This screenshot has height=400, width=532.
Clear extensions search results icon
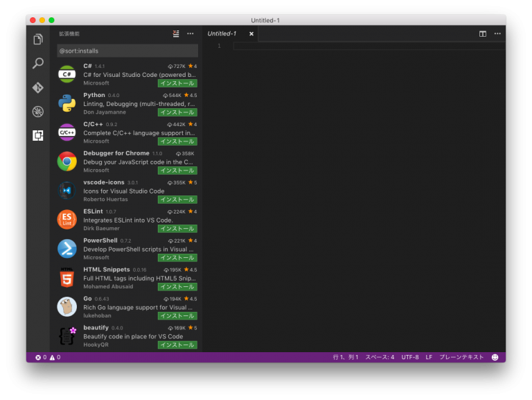point(176,33)
